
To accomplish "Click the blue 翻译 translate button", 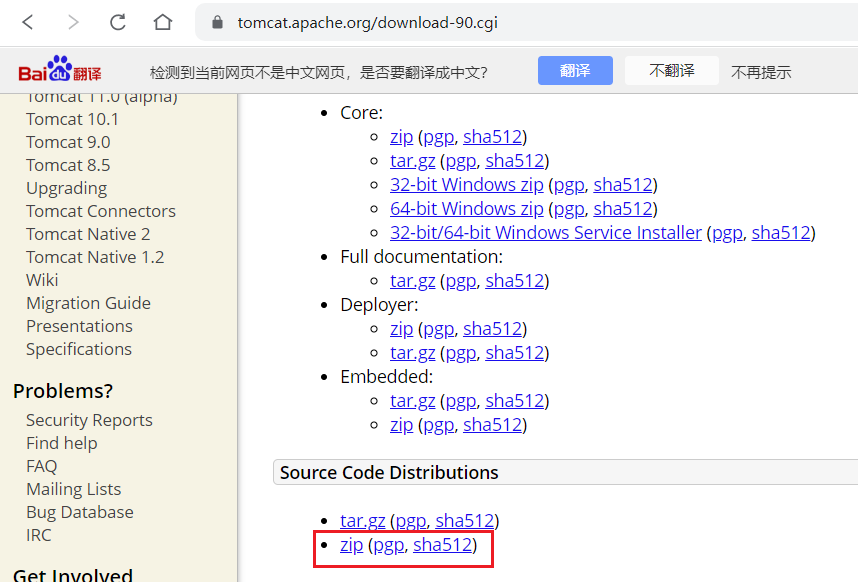I will coord(574,71).
